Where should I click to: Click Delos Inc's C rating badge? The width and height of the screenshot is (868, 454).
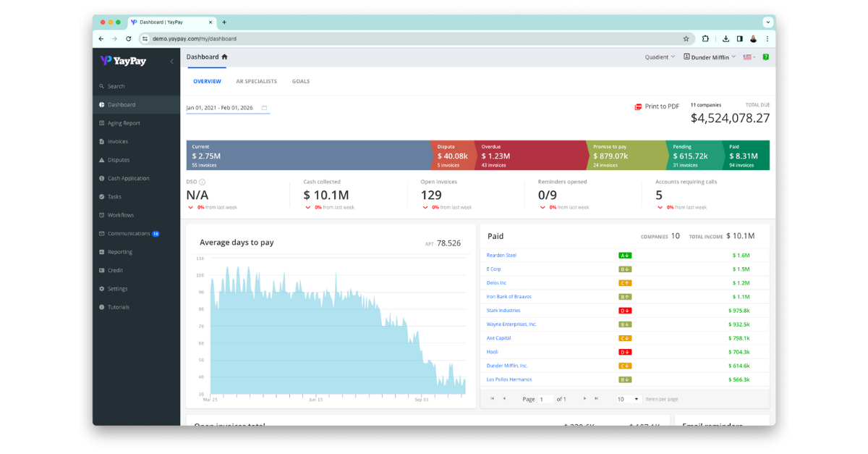pos(625,282)
